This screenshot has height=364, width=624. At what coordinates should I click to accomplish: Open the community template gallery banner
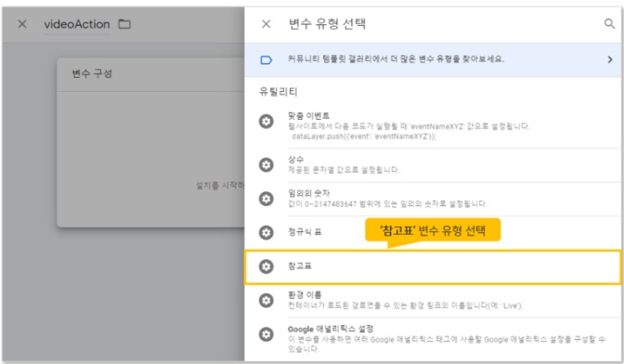point(433,59)
